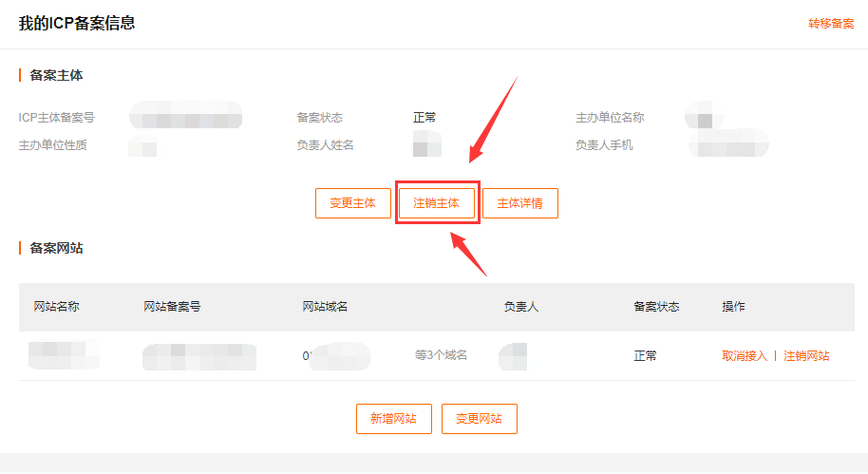Screen dimensions: 868x474
Task: Click the 负责人手机 label
Action: [x=604, y=145]
